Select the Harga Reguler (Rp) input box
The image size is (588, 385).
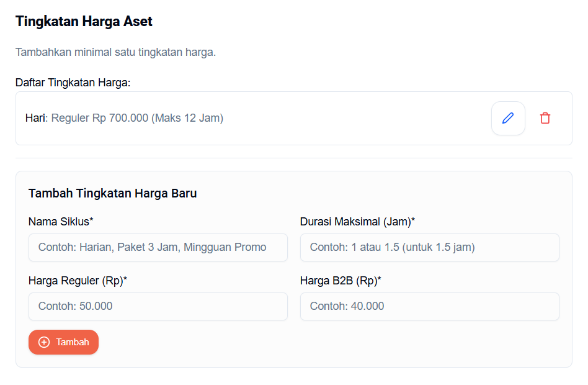158,306
